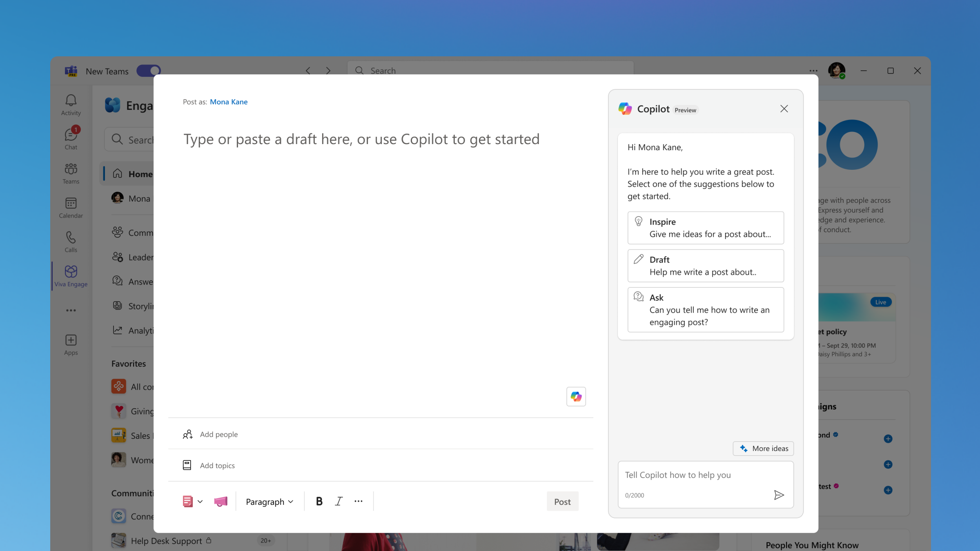
Task: Click the Mona Kane author link
Action: 228,101
